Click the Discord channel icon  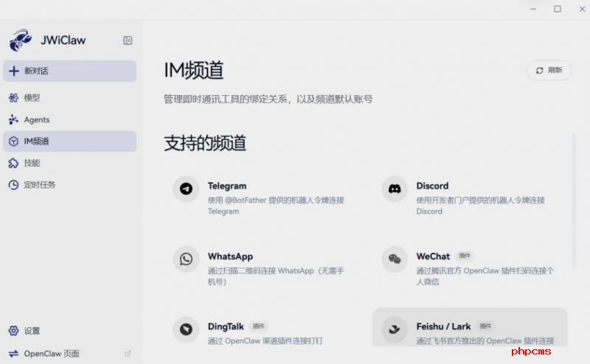[x=395, y=189]
